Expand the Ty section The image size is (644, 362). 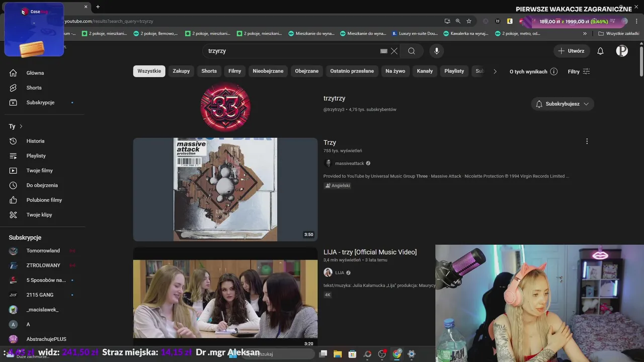coord(16,126)
